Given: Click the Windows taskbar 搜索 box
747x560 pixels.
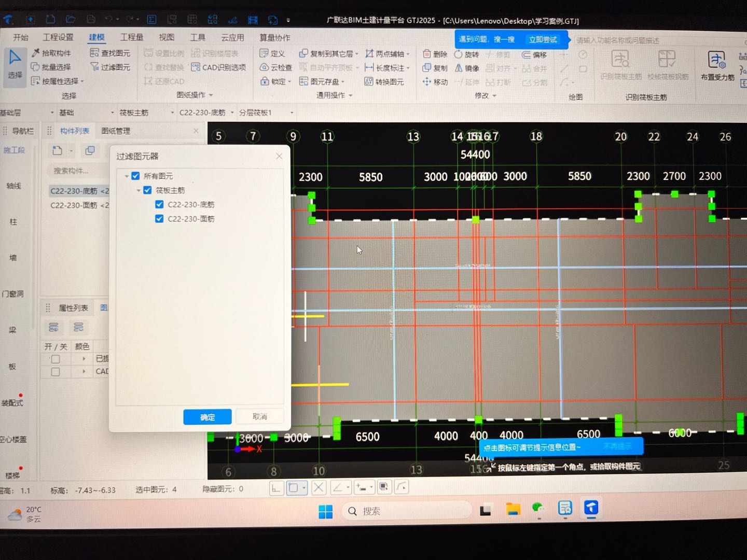Looking at the screenshot, I should 407,511.
